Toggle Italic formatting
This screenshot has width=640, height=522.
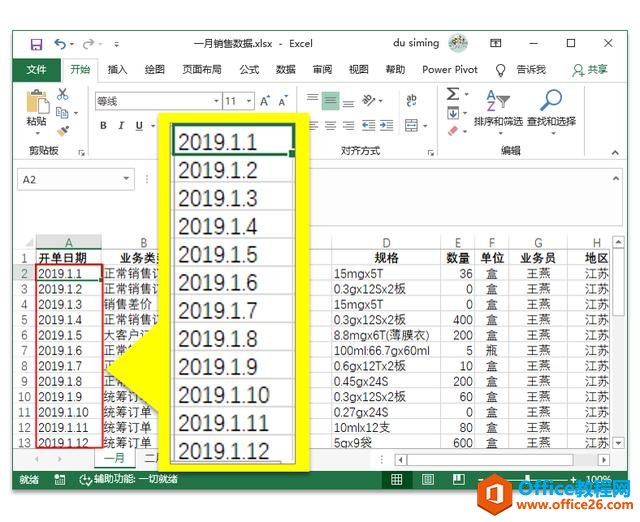click(121, 126)
